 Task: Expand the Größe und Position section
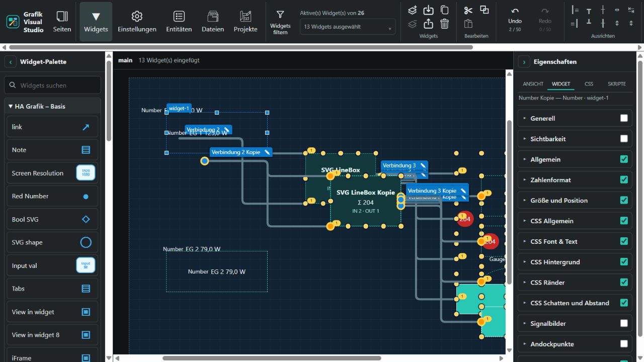pyautogui.click(x=575, y=200)
